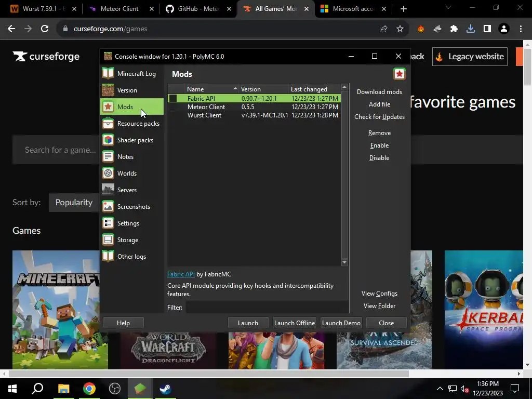Click the Enable mod button
Image resolution: width=532 pixels, height=399 pixels.
click(379, 145)
